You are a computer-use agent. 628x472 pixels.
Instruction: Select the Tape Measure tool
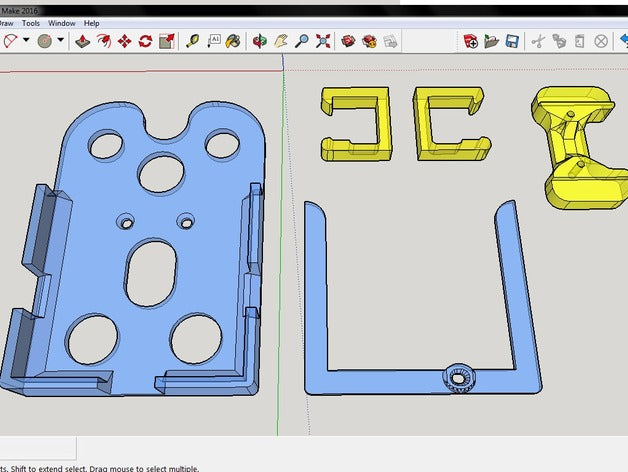coord(193,41)
